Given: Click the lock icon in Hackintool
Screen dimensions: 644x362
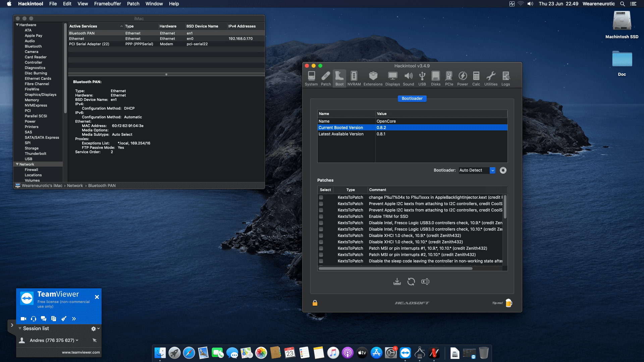Looking at the screenshot, I should 315,303.
